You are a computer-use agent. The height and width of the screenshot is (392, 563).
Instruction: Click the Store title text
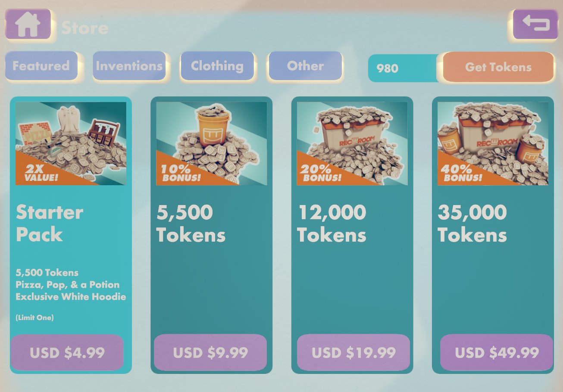pos(84,28)
